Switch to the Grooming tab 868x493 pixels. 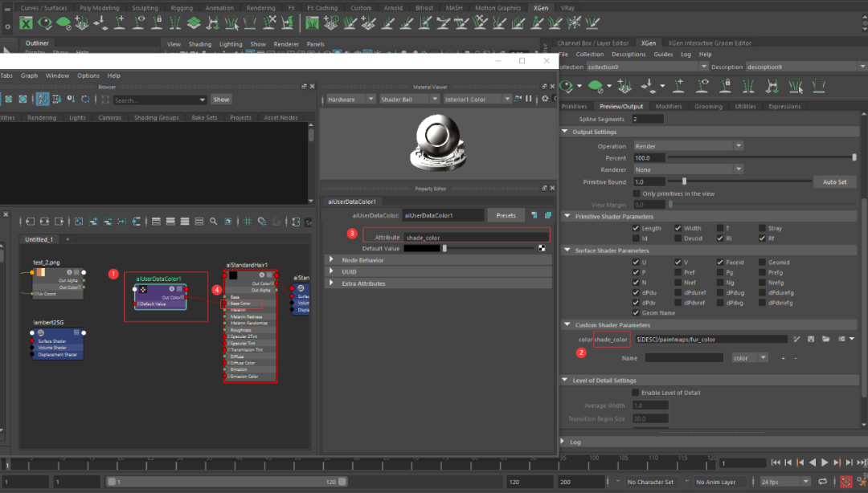(709, 106)
